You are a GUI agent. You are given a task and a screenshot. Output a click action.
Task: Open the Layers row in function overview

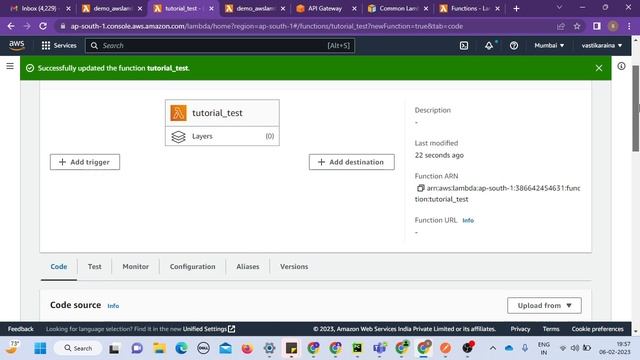[222, 136]
